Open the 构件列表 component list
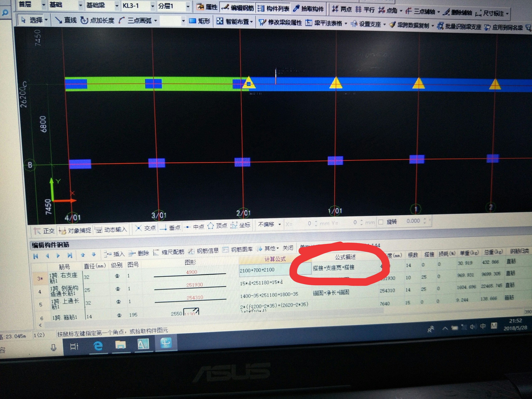This screenshot has width=532, height=399. tap(273, 9)
